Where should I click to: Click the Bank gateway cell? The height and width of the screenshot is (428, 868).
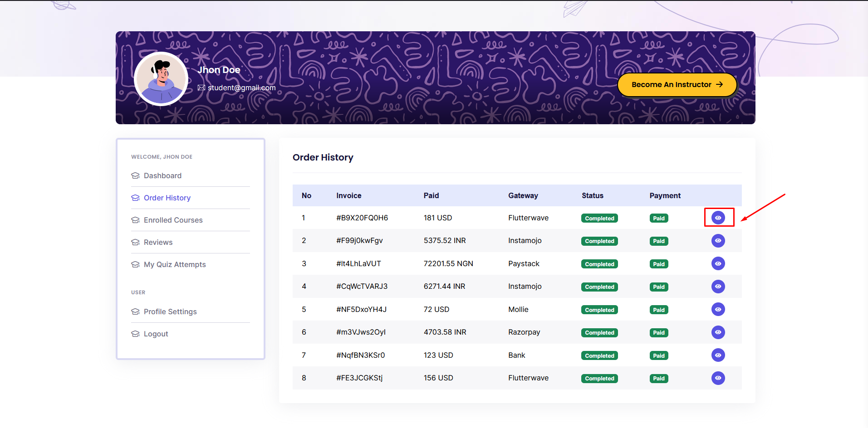click(516, 355)
